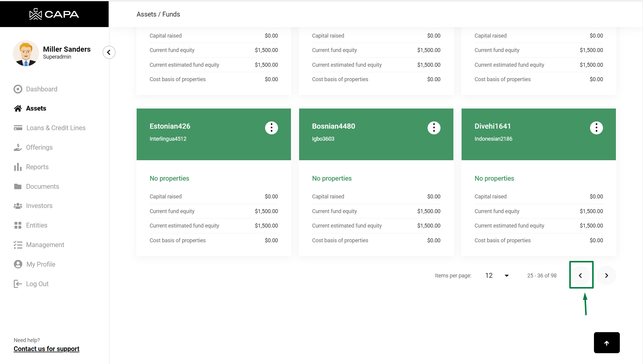Open My Profile menu item
This screenshot has height=364, width=643.
pyautogui.click(x=41, y=264)
